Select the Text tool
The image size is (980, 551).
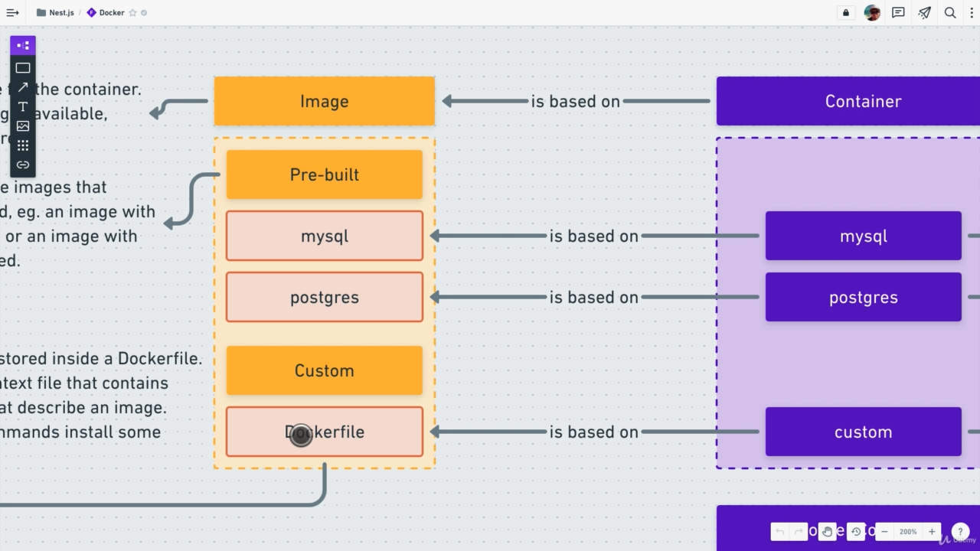pyautogui.click(x=23, y=106)
